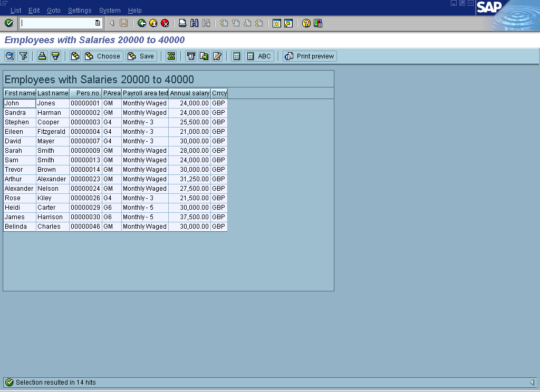Open the command field history dropdown

point(98,23)
